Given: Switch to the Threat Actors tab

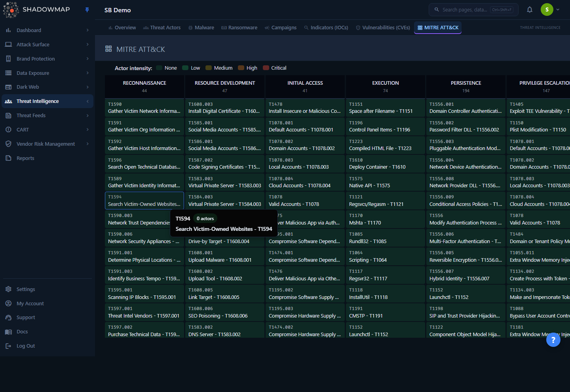Looking at the screenshot, I should tap(162, 28).
